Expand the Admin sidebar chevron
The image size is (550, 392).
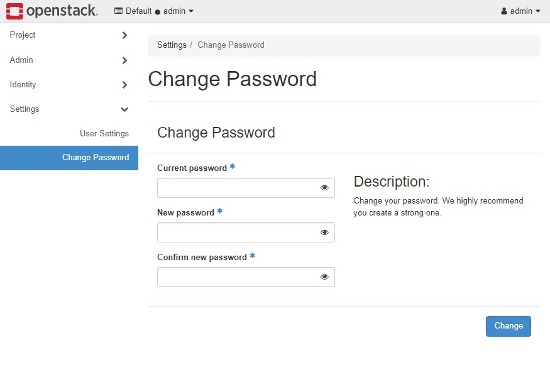(124, 60)
